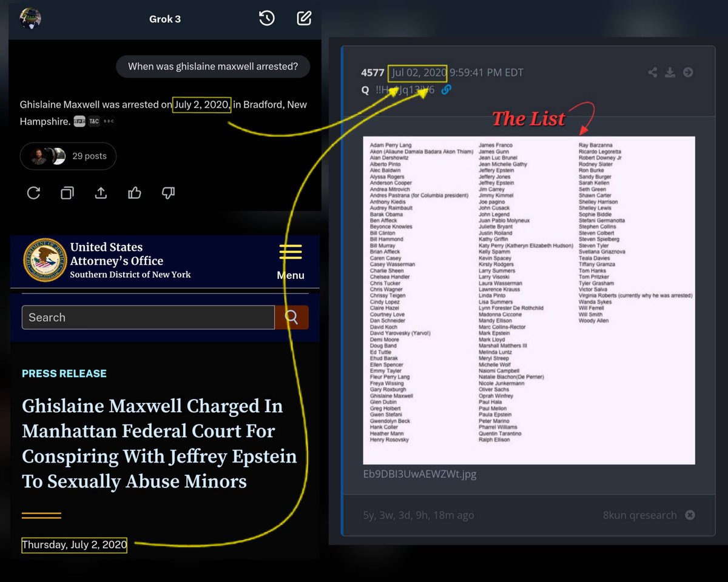Open the hamburger Menu on Attorney's Office site
The height and width of the screenshot is (582, 728).
pos(291,262)
